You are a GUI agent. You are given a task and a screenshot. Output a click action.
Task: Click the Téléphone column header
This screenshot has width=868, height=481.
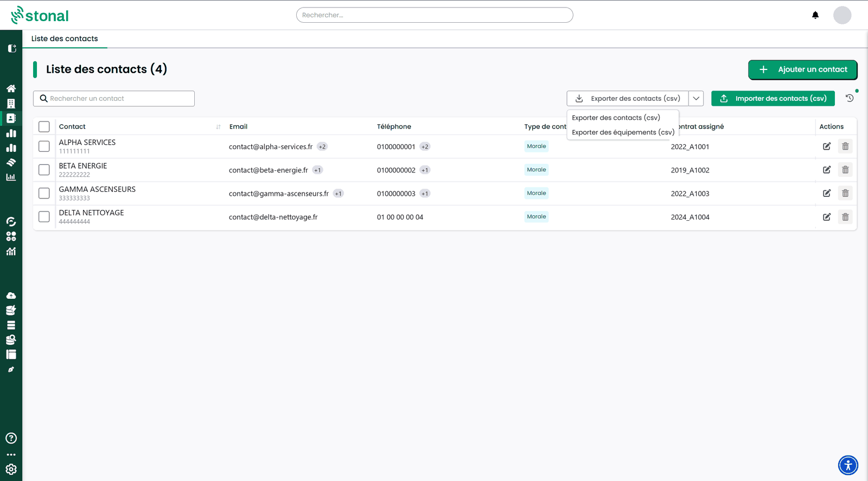pos(394,126)
